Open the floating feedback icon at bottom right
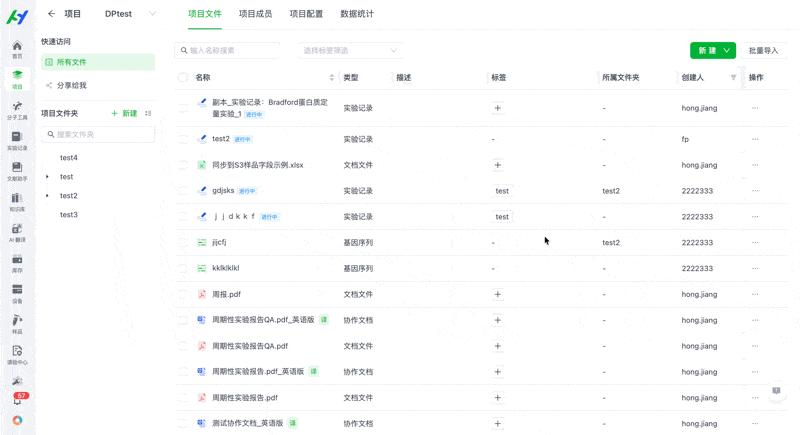 point(776,391)
